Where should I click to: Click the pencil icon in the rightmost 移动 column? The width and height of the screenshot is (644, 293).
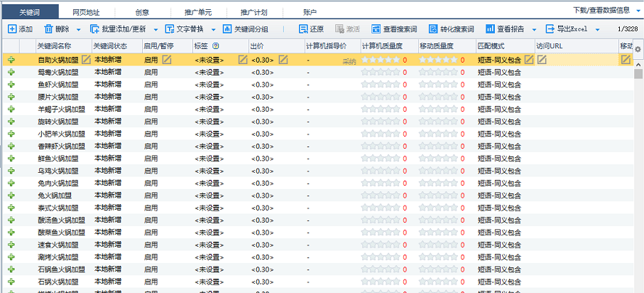pyautogui.click(x=626, y=60)
